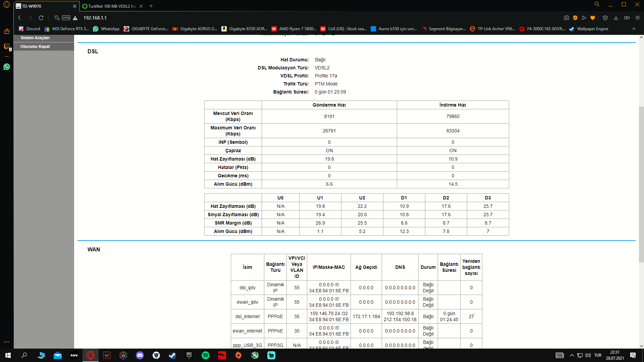This screenshot has height=362, width=644.
Task: Take a snapshot with the camera icon
Action: [x=567, y=18]
